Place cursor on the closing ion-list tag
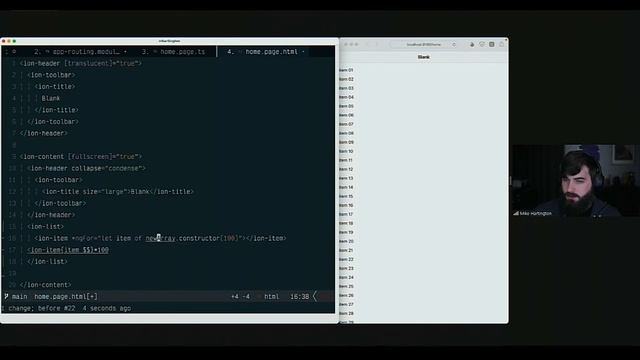 click(47, 262)
